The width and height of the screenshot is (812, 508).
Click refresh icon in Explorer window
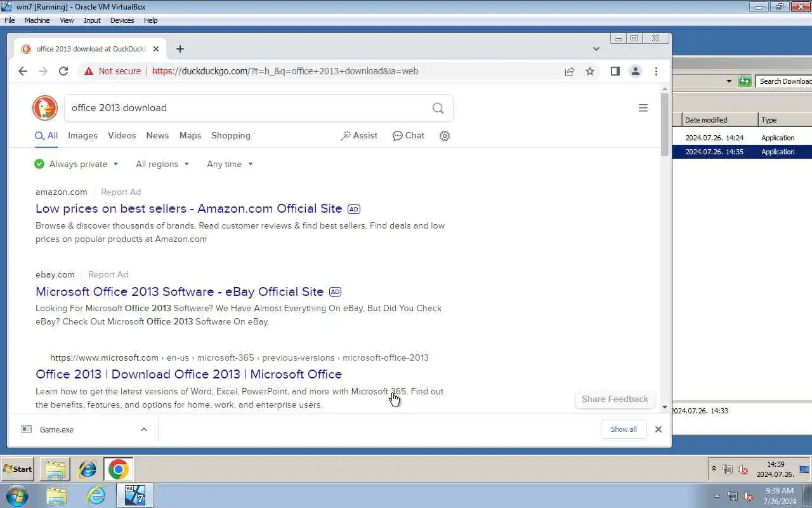click(745, 81)
